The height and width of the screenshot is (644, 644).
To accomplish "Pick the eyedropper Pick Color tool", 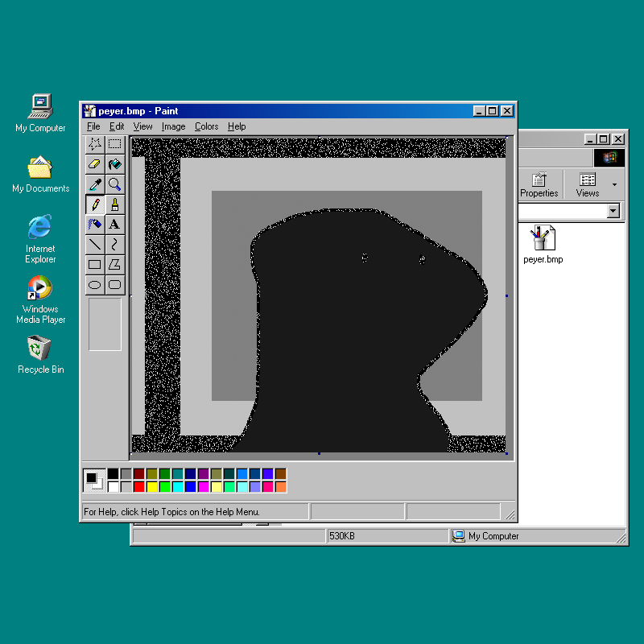I will (95, 184).
